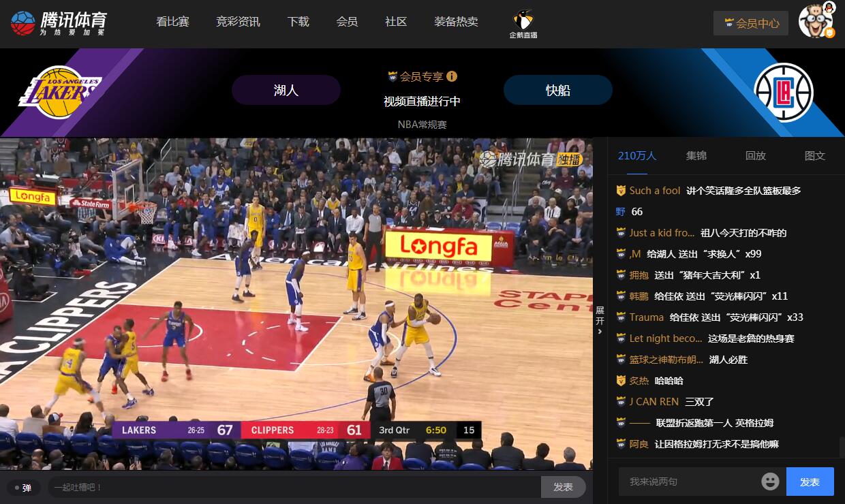Click username Such a fool in chat
Viewport: 845px width, 504px height.
655,191
